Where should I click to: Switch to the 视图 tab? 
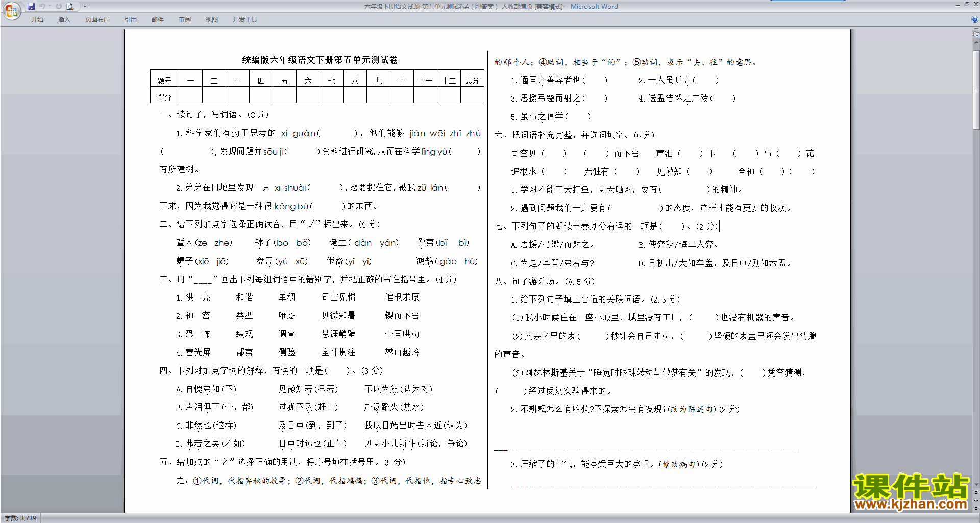pyautogui.click(x=211, y=20)
